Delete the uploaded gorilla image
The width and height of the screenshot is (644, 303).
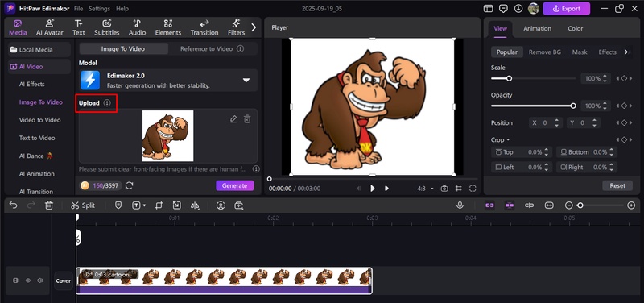click(247, 119)
